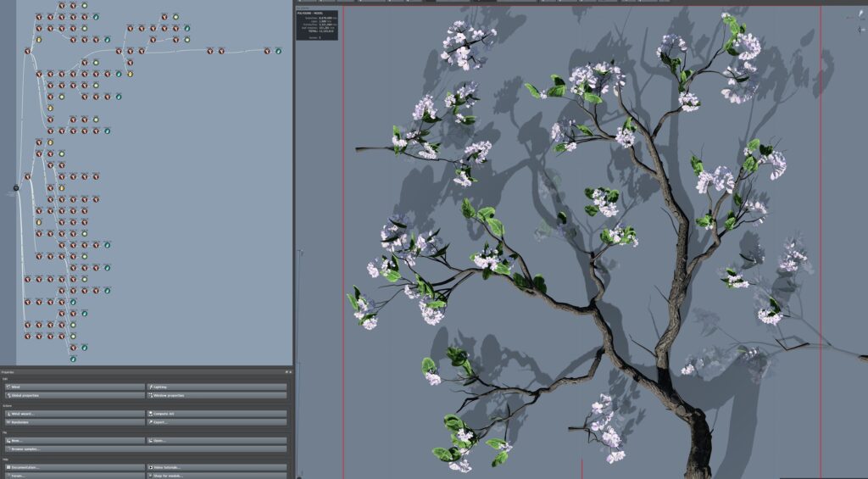Select the black root Tree node
Screen dimensions: 868x479
point(16,188)
